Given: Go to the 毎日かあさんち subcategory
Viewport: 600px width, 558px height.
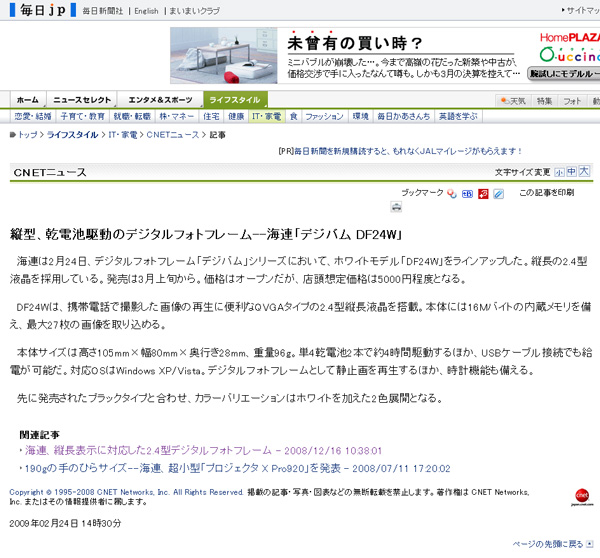Looking at the screenshot, I should tap(404, 116).
